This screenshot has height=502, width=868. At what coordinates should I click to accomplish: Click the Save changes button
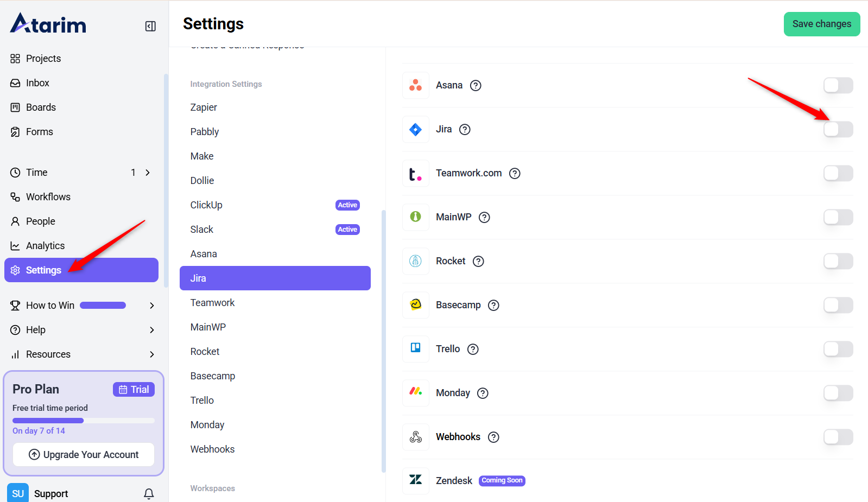click(821, 24)
